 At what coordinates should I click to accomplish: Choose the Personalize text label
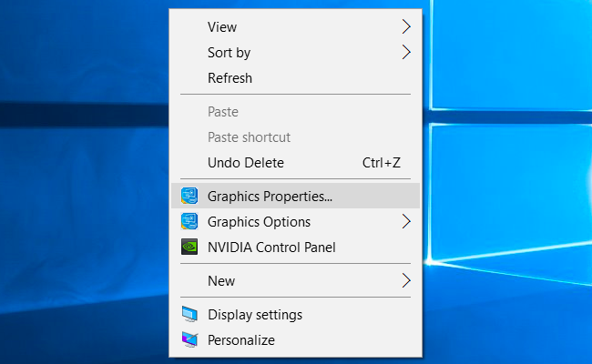pyautogui.click(x=241, y=340)
